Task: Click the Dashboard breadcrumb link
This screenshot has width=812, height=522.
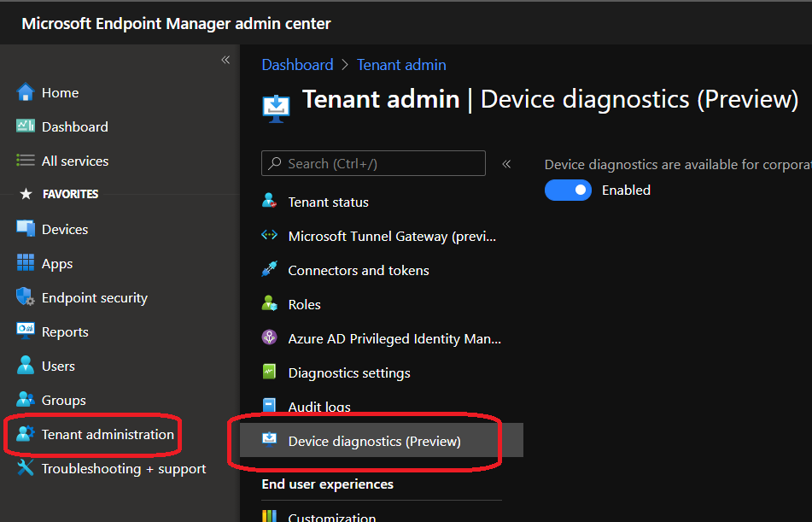Action: (297, 65)
